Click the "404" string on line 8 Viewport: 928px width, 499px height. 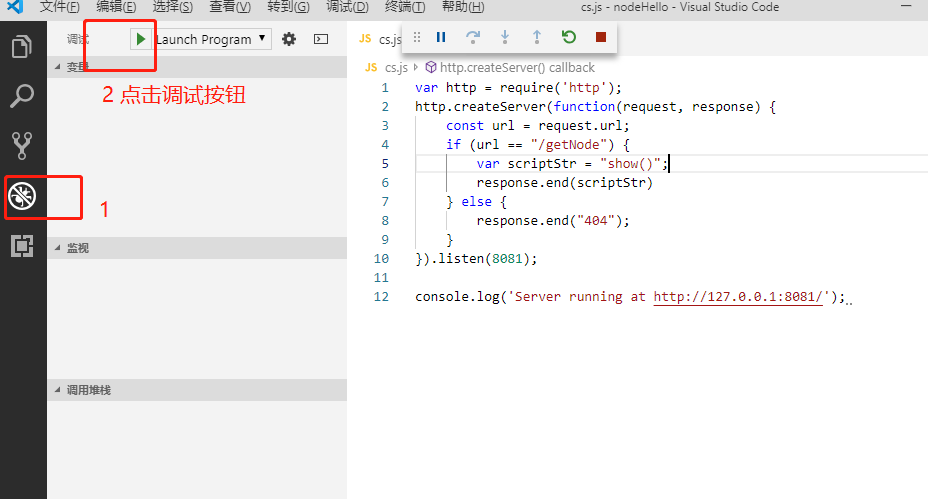(595, 221)
